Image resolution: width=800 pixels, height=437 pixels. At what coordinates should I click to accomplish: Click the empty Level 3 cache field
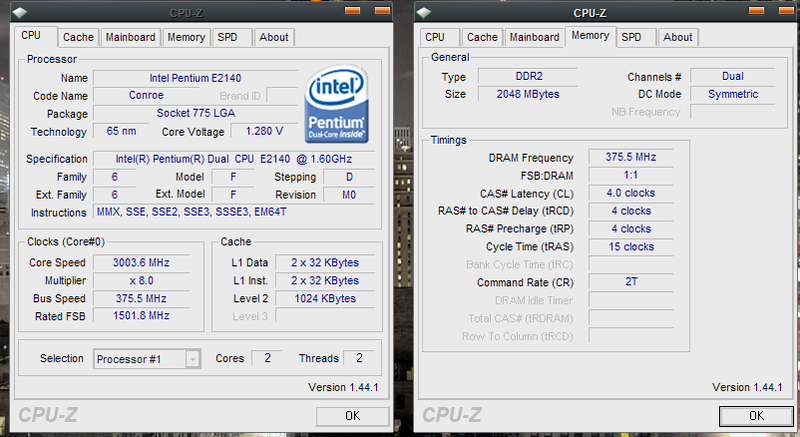[x=325, y=316]
